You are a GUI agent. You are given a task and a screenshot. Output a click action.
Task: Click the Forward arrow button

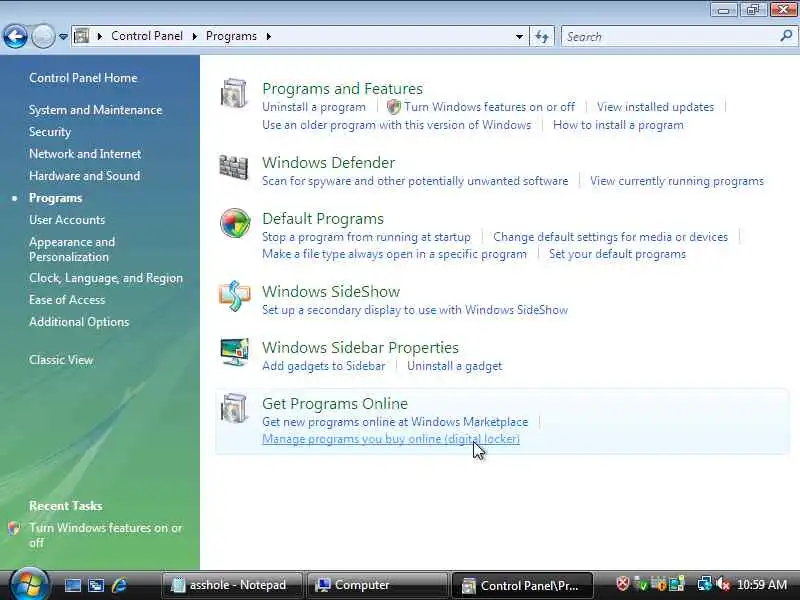[43, 37]
